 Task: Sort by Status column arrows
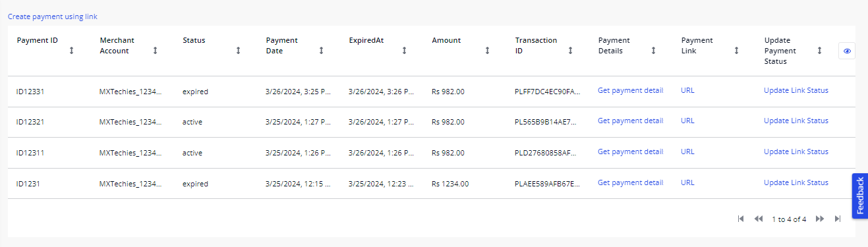[x=238, y=51]
